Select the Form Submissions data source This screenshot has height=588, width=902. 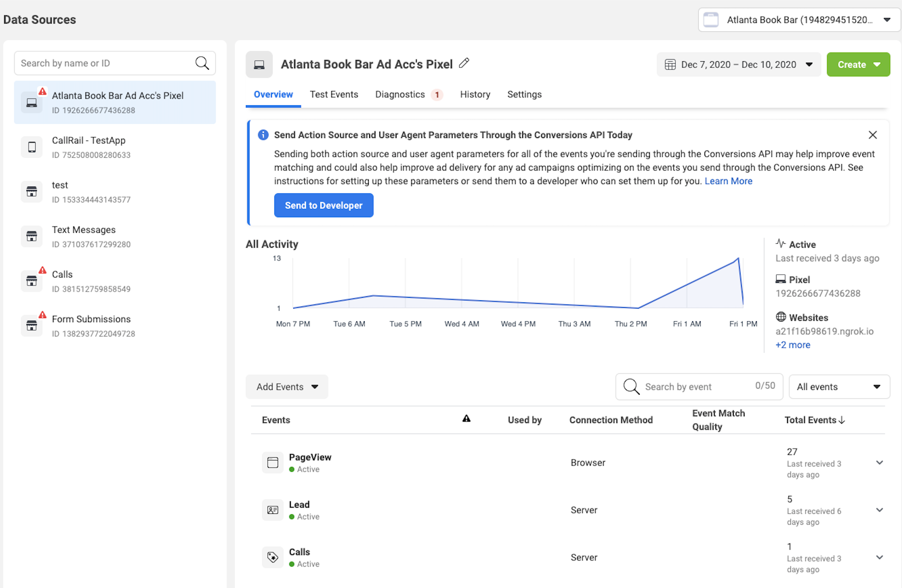click(x=115, y=326)
